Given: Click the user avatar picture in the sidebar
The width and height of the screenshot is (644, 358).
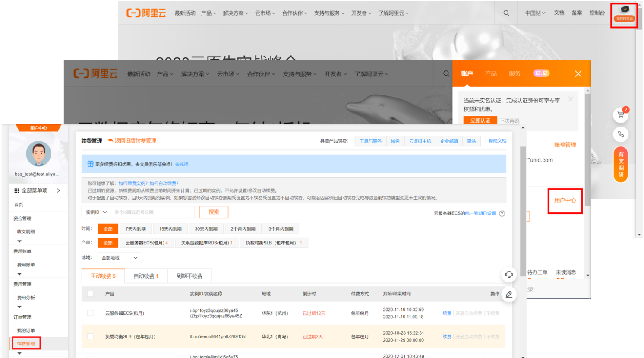Looking at the screenshot, I should click(x=38, y=154).
